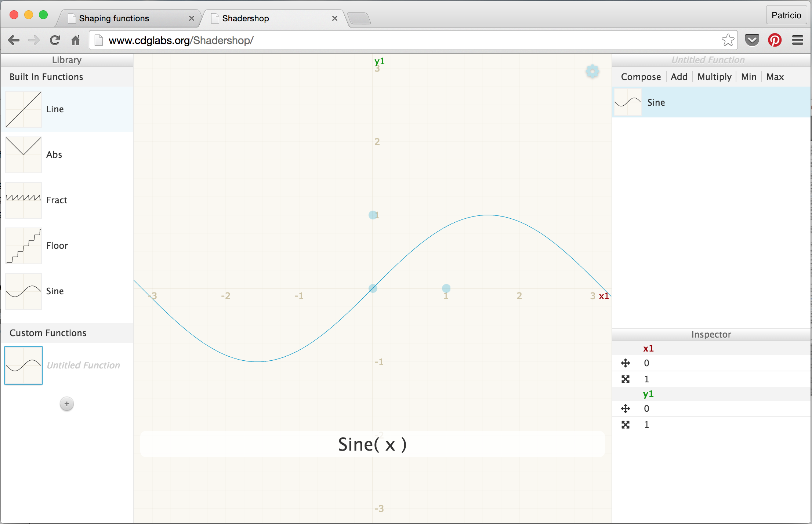Select the Untitled Function thumbnail

tap(23, 365)
